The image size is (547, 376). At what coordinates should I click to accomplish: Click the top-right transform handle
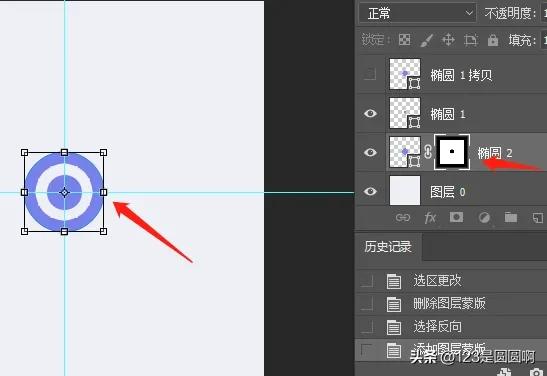click(x=103, y=152)
